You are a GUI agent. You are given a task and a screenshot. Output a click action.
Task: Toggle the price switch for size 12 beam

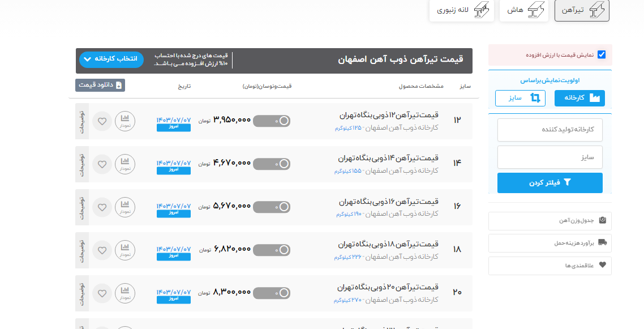click(272, 121)
